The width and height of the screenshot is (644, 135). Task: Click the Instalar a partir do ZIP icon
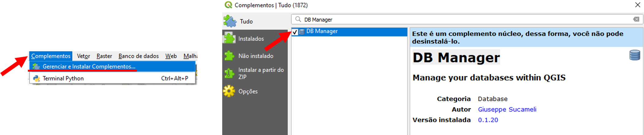coord(229,73)
